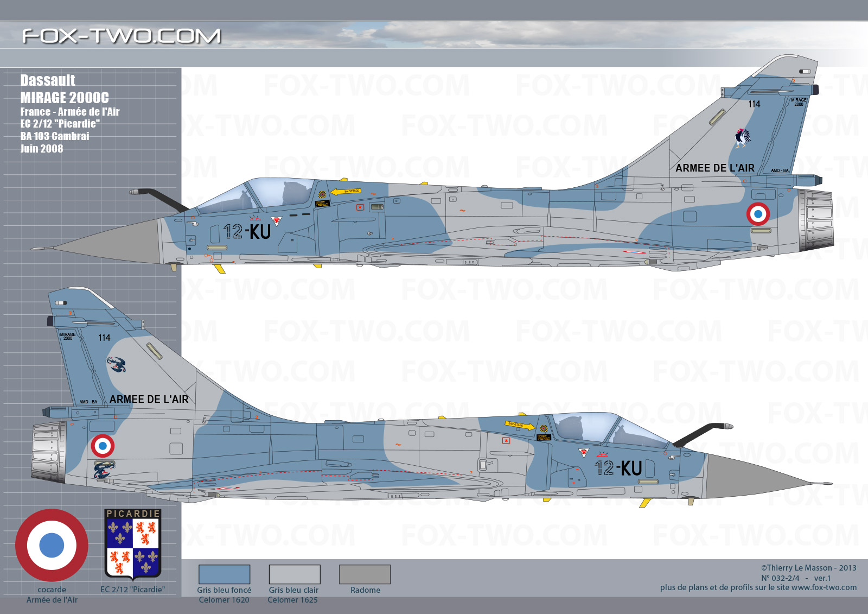Click the 'Celomer 1620' label
Viewport: 868px width, 614px height.
point(224,600)
